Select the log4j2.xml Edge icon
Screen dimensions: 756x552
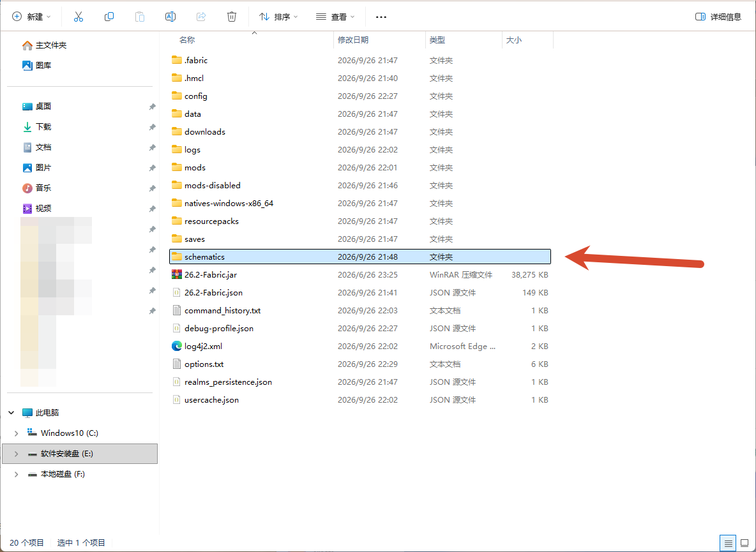177,346
